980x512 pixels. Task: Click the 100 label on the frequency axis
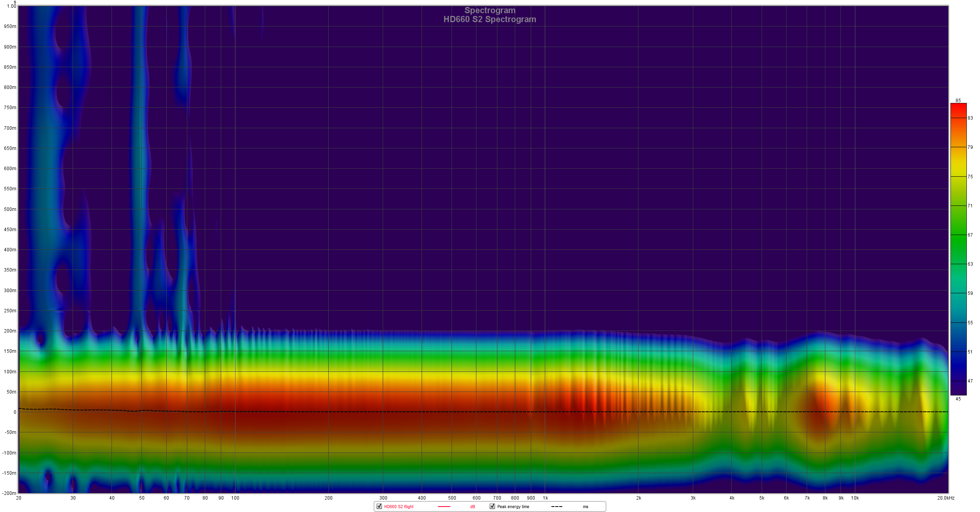(x=235, y=498)
